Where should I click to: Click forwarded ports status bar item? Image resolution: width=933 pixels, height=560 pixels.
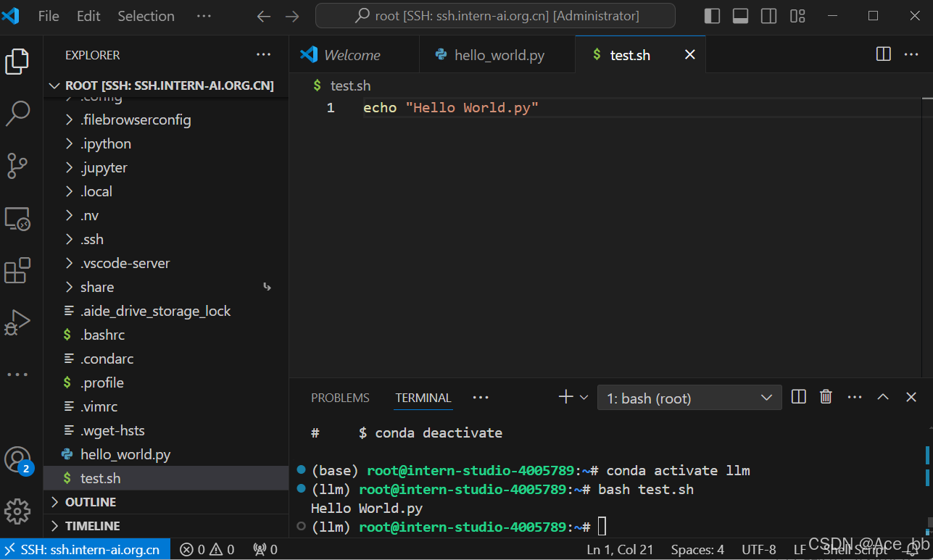point(265,549)
